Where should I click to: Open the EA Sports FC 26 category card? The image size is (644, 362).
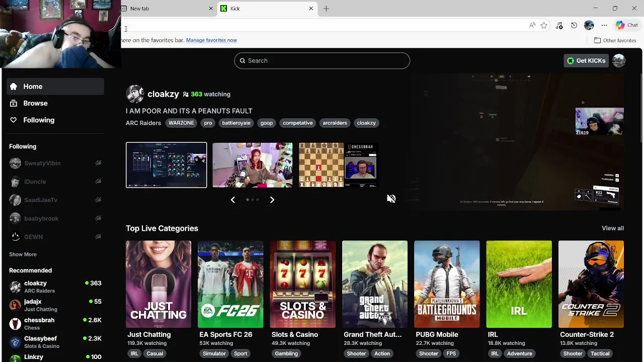point(230,284)
